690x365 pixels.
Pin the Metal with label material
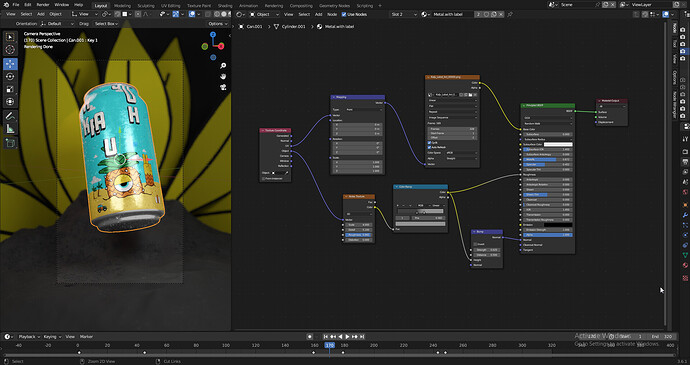510,14
